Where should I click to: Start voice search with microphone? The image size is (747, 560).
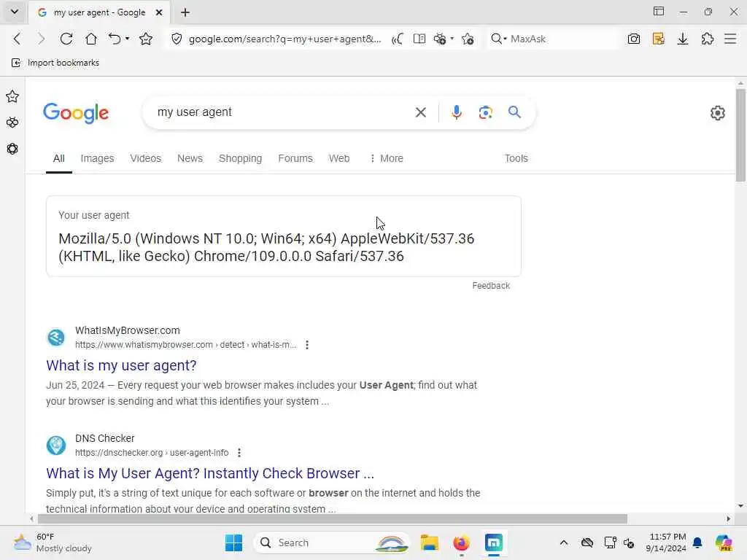click(x=457, y=112)
